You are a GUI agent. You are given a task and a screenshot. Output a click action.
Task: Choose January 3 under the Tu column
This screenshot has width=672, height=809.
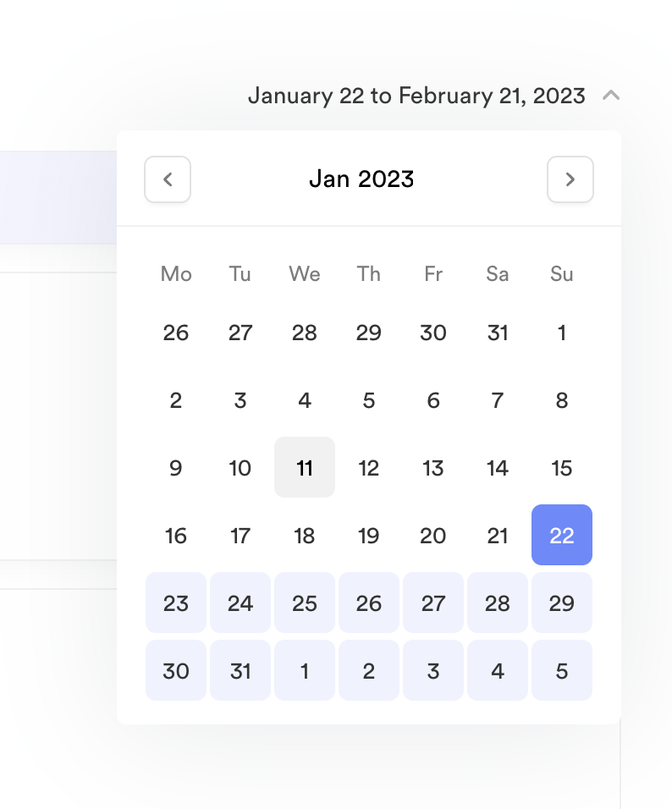[x=240, y=399]
